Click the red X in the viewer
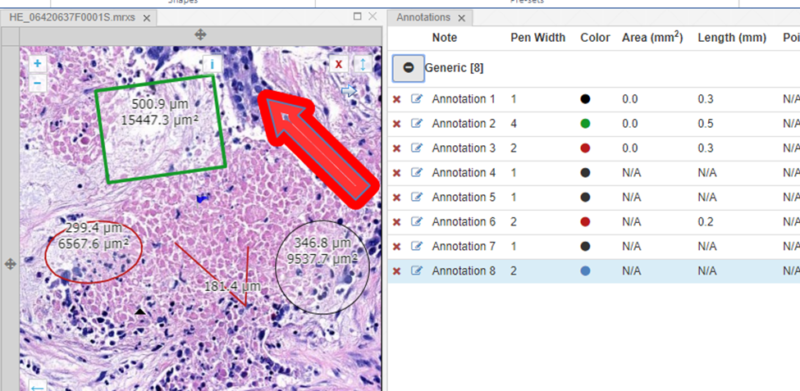 click(x=338, y=64)
